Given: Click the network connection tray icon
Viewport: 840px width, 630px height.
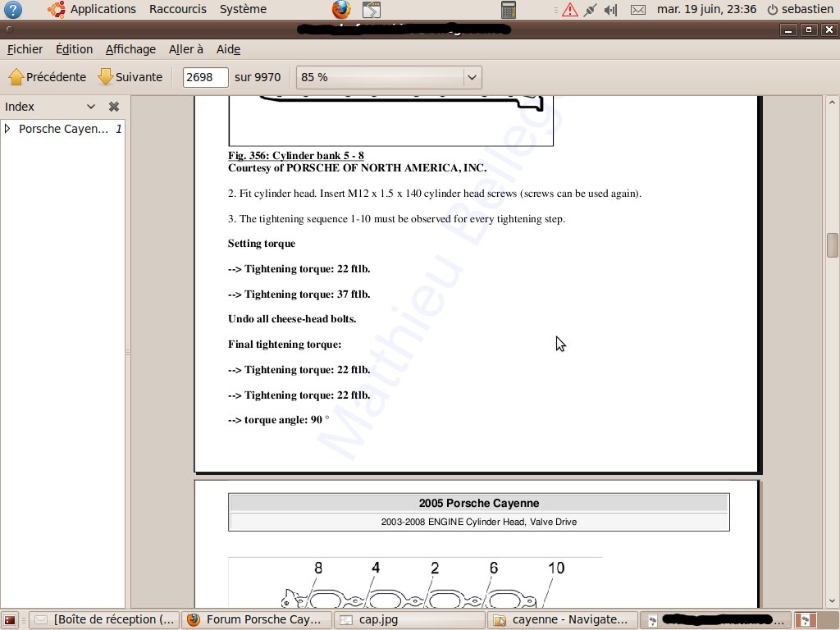Looking at the screenshot, I should click(590, 10).
